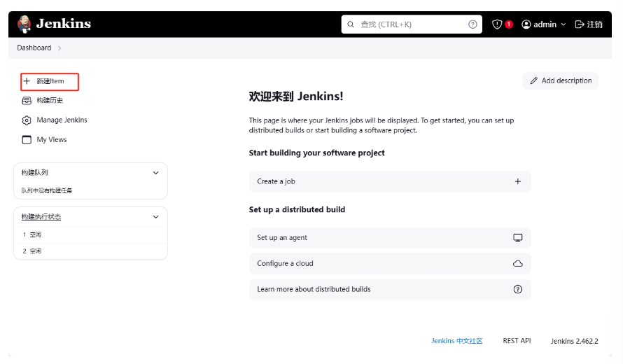
Task: Click the Set up a distributed build heading
Action: tap(297, 210)
